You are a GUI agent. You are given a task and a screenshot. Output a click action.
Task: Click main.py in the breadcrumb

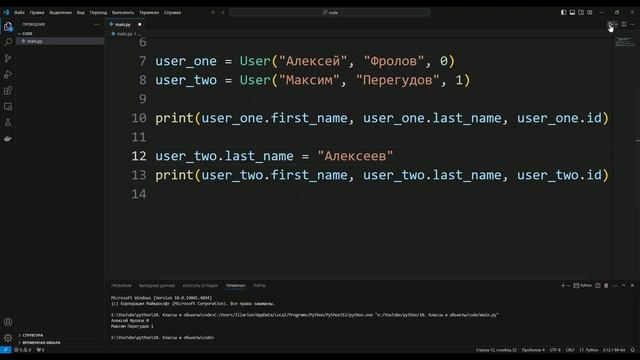tap(124, 34)
